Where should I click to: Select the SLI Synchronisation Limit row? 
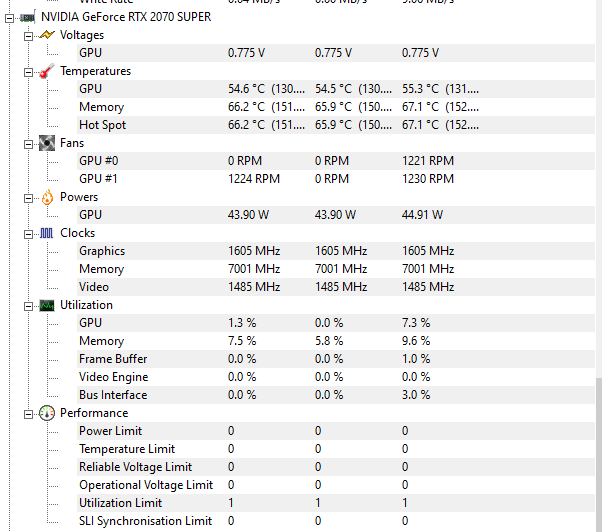[x=336, y=521]
